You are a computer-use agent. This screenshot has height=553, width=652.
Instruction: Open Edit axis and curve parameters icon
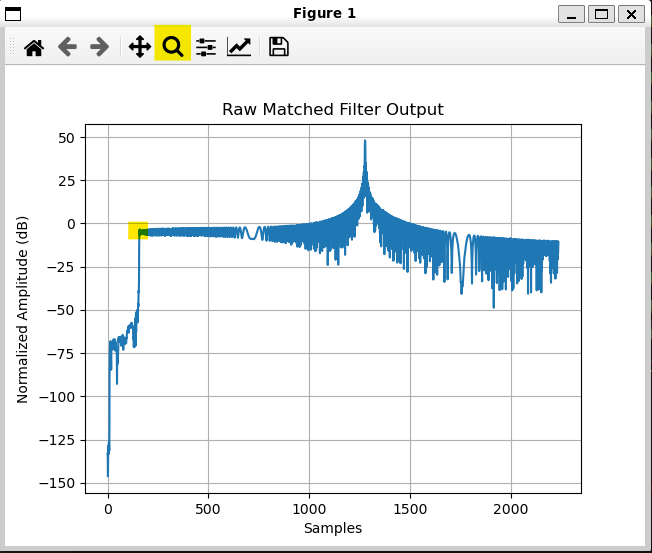pos(239,47)
